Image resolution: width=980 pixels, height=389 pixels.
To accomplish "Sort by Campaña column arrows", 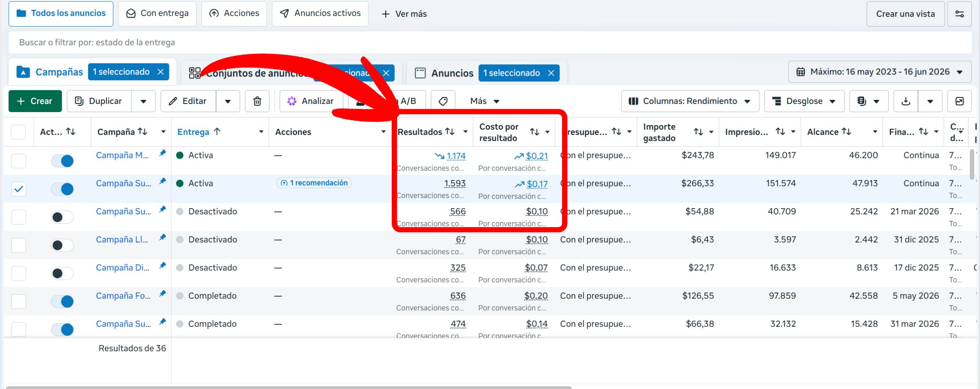I will point(142,131).
